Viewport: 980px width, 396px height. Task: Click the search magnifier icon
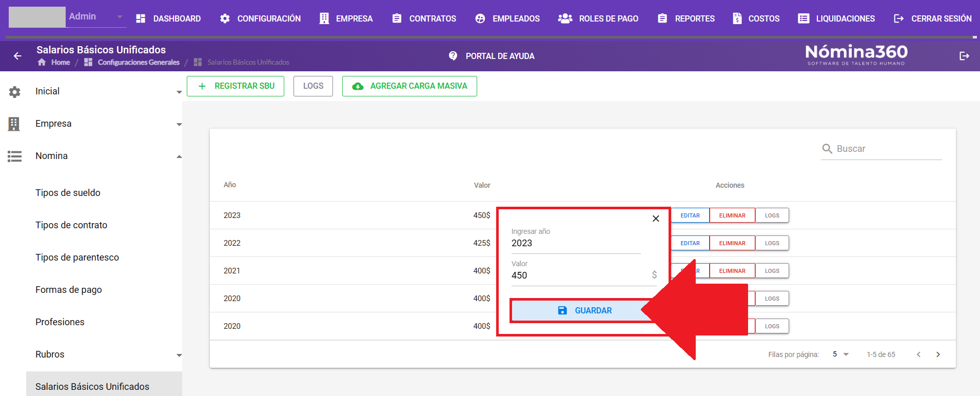click(827, 149)
